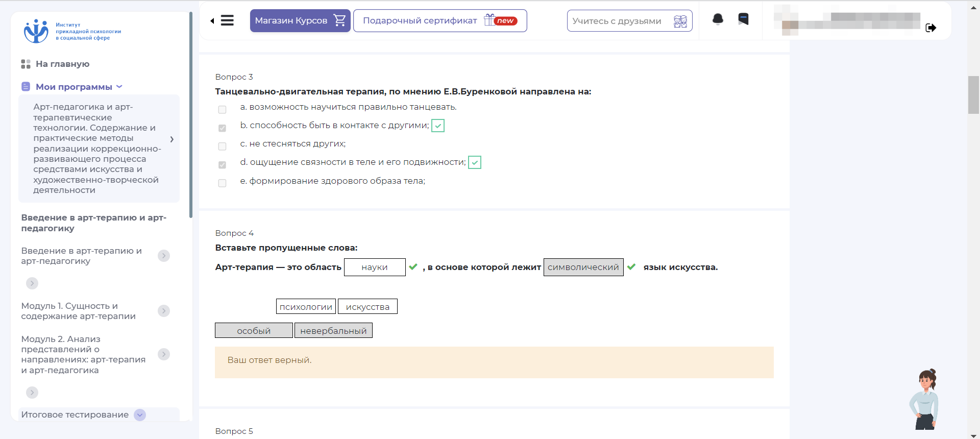Click the green checkmark after символический
Viewport: 980px width, 439px height.
point(631,266)
